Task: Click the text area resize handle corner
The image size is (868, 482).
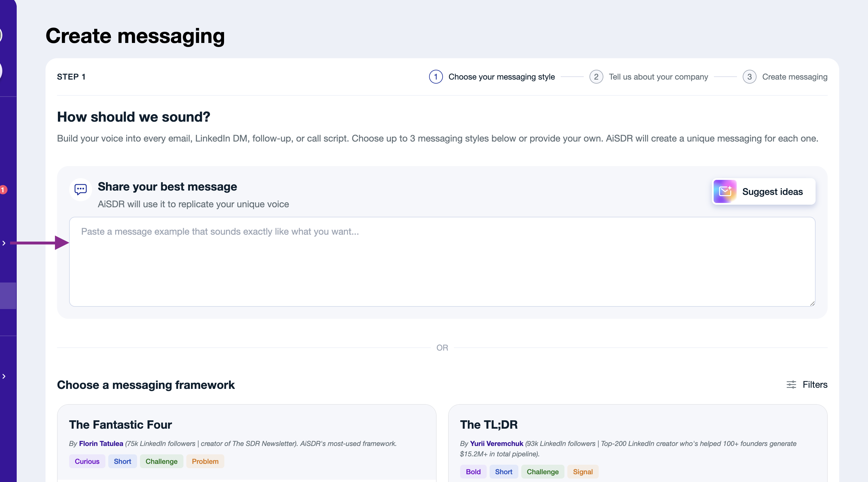Action: (x=812, y=303)
